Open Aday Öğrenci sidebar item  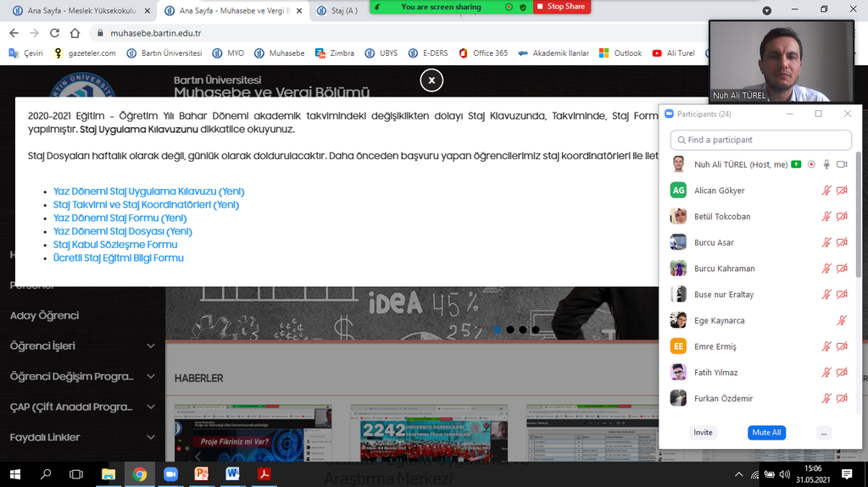(44, 315)
